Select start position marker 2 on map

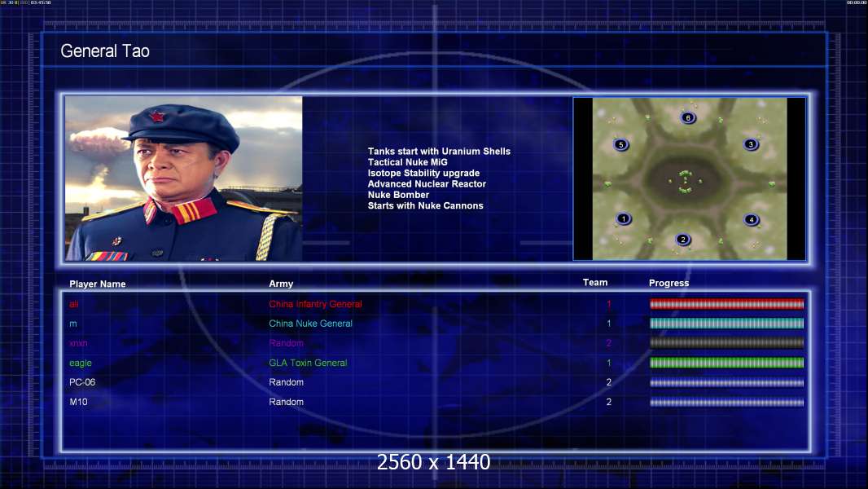[683, 240]
